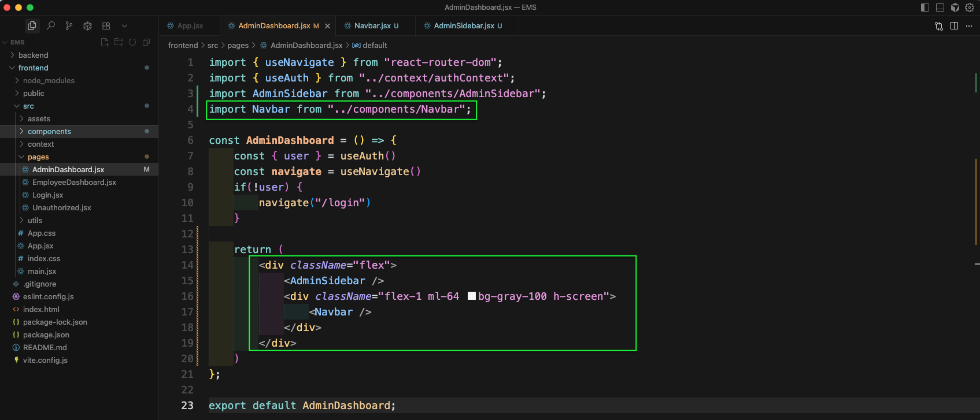Viewport: 980px width, 420px height.
Task: Open .gitignore file
Action: [39, 284]
